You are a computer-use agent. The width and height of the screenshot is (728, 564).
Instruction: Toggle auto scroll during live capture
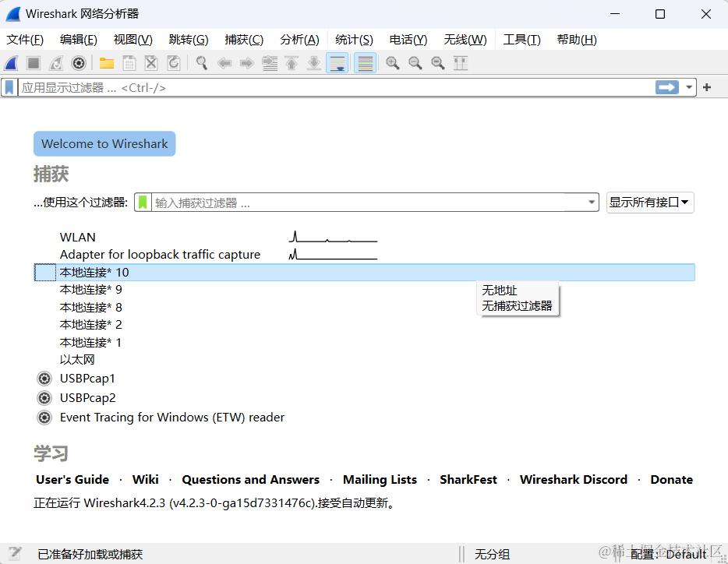pos(337,63)
